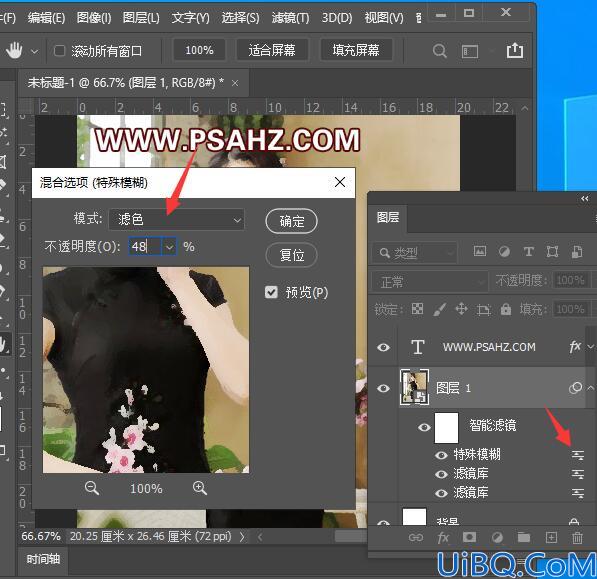Lock image pixels brush icon
The image size is (597, 579).
click(x=439, y=309)
